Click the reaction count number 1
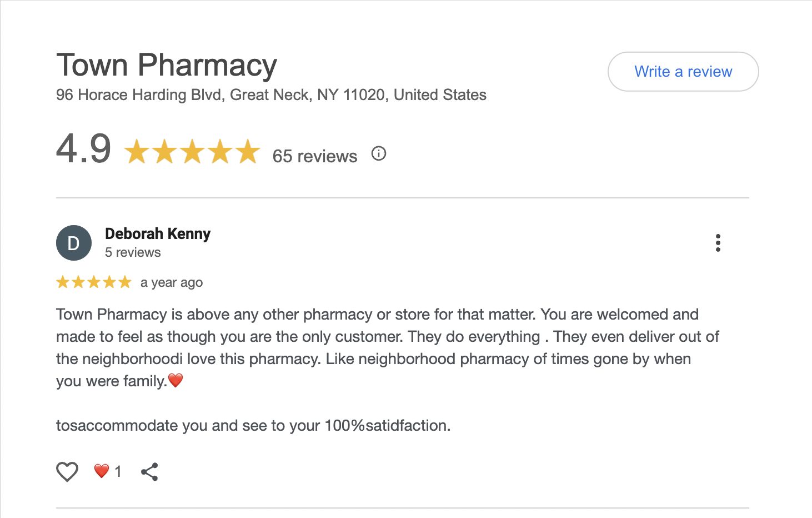The image size is (812, 518). tap(118, 472)
